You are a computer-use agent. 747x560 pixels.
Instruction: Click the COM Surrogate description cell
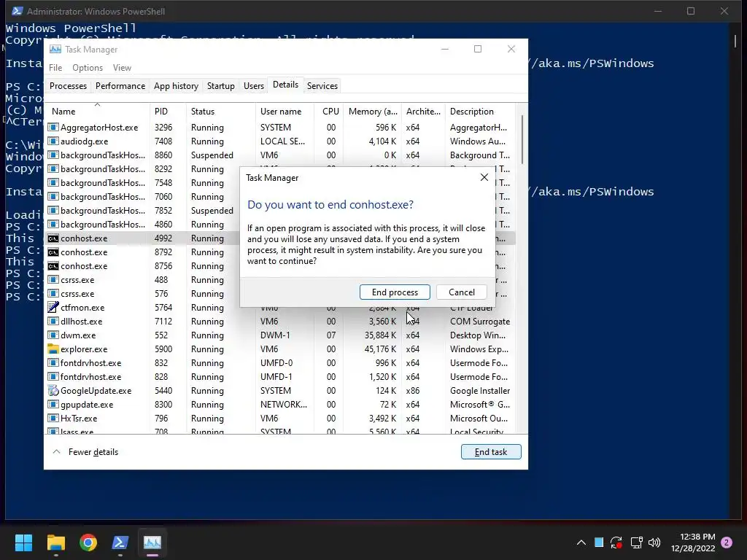click(x=480, y=322)
